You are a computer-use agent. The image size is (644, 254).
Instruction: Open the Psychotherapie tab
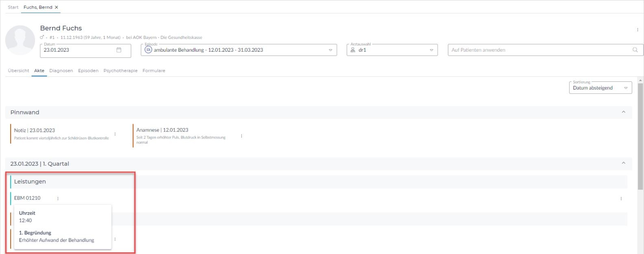tap(120, 71)
